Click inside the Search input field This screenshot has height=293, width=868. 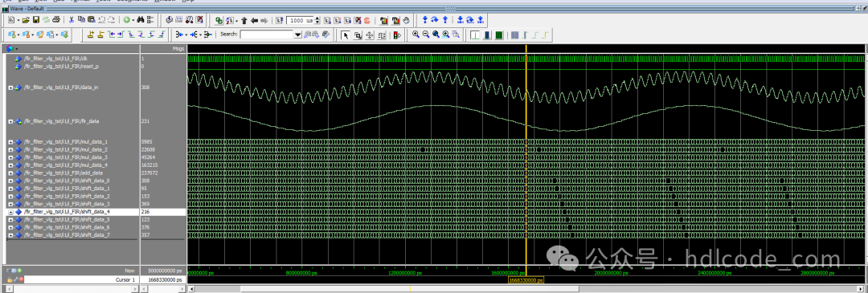[x=267, y=35]
